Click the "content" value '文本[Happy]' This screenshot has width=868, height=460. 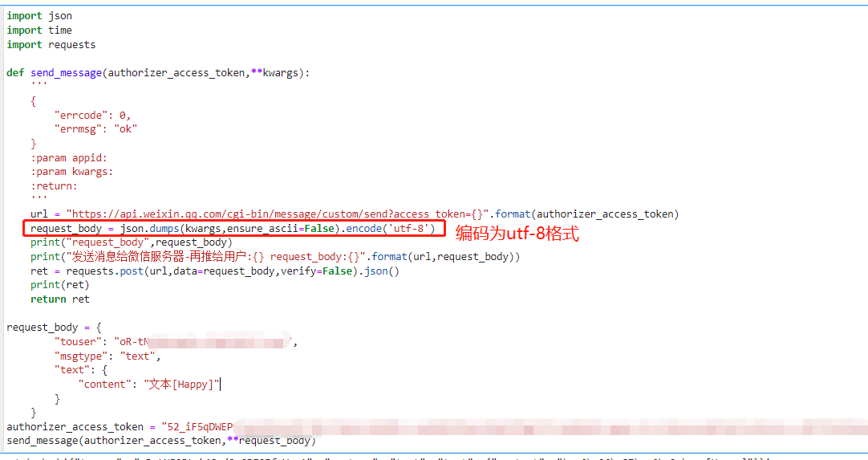pyautogui.click(x=182, y=385)
